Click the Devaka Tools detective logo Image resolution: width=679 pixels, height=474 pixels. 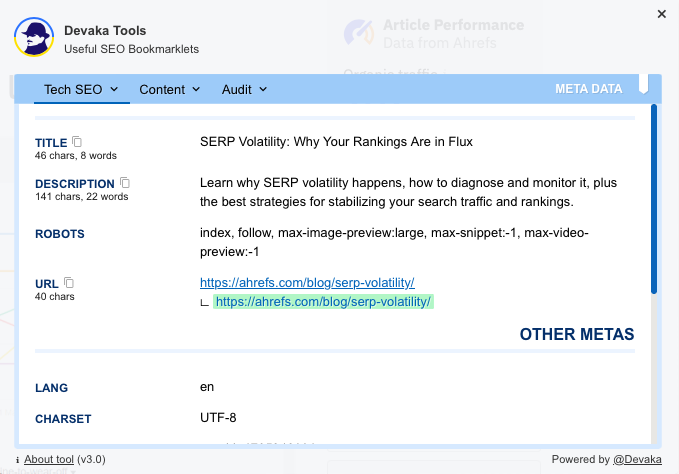[34, 37]
